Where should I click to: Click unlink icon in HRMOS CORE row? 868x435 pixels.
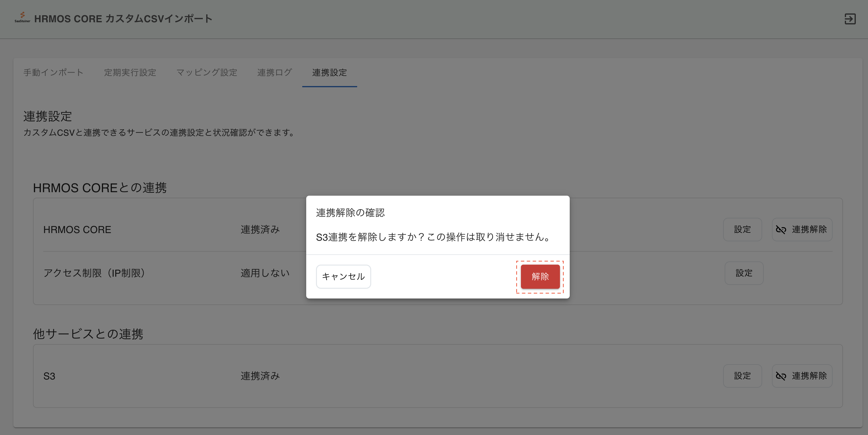point(781,229)
